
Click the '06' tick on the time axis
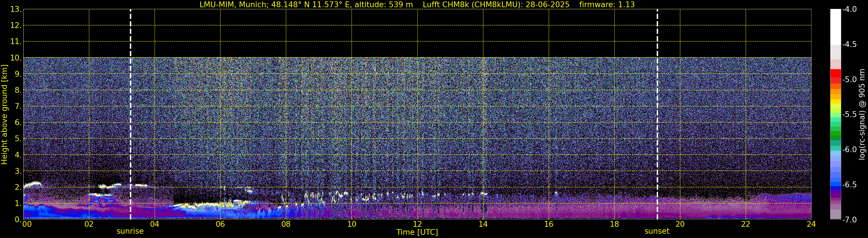[220, 224]
